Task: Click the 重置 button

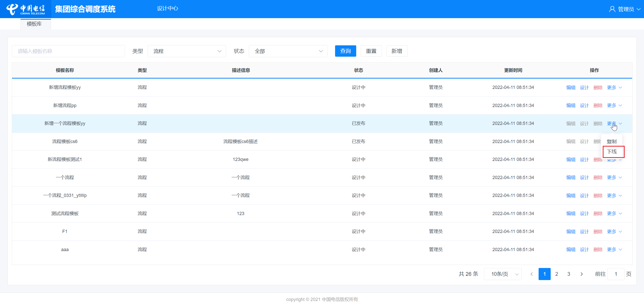Action: tap(371, 51)
